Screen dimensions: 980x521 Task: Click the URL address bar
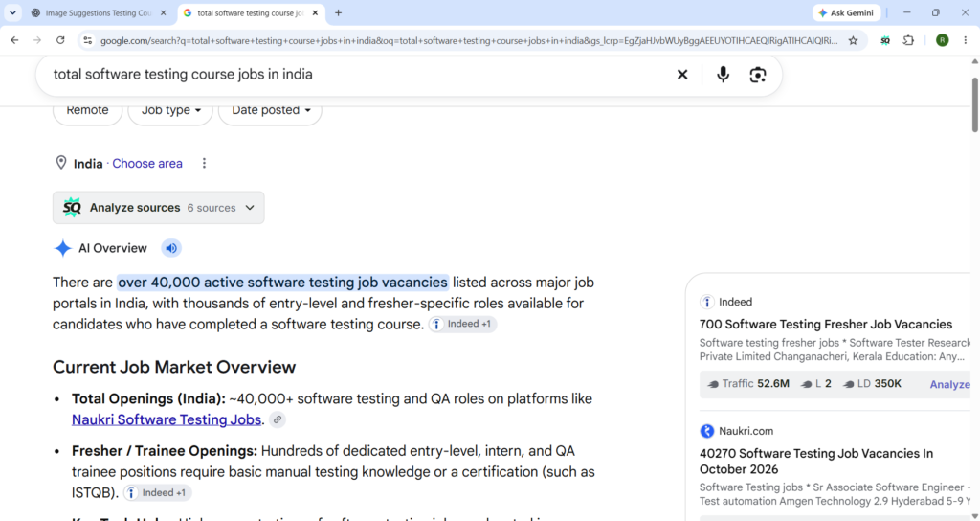469,40
